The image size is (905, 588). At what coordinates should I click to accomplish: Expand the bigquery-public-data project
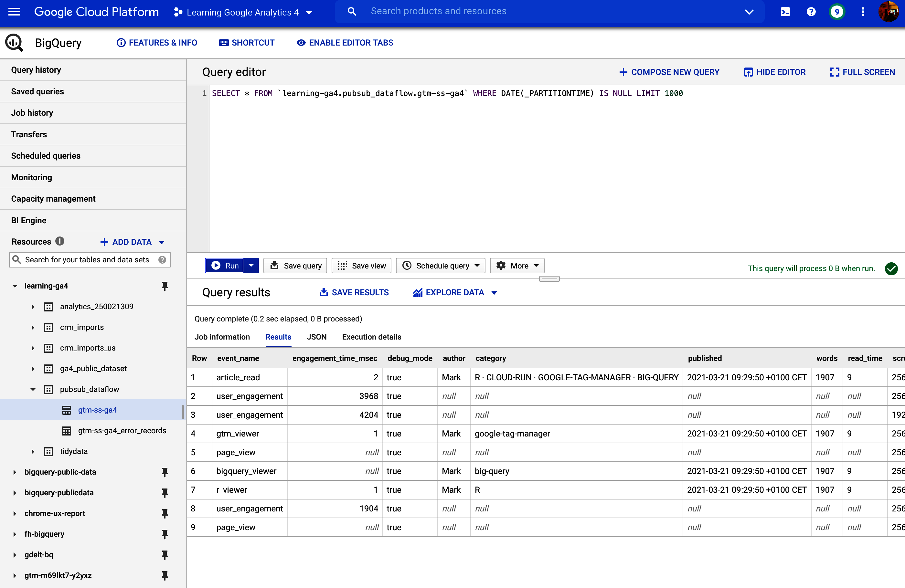tap(15, 472)
